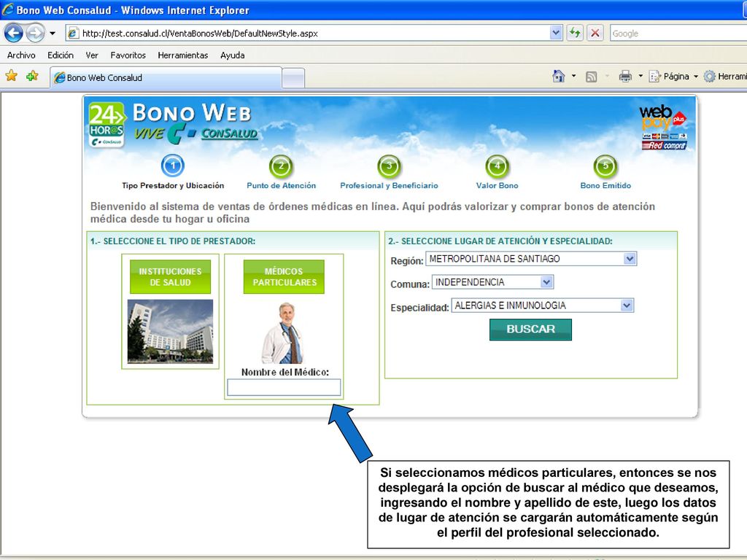Screen dimensions: 747x560
Task: Open the Página toolbar menu
Action: click(x=673, y=76)
